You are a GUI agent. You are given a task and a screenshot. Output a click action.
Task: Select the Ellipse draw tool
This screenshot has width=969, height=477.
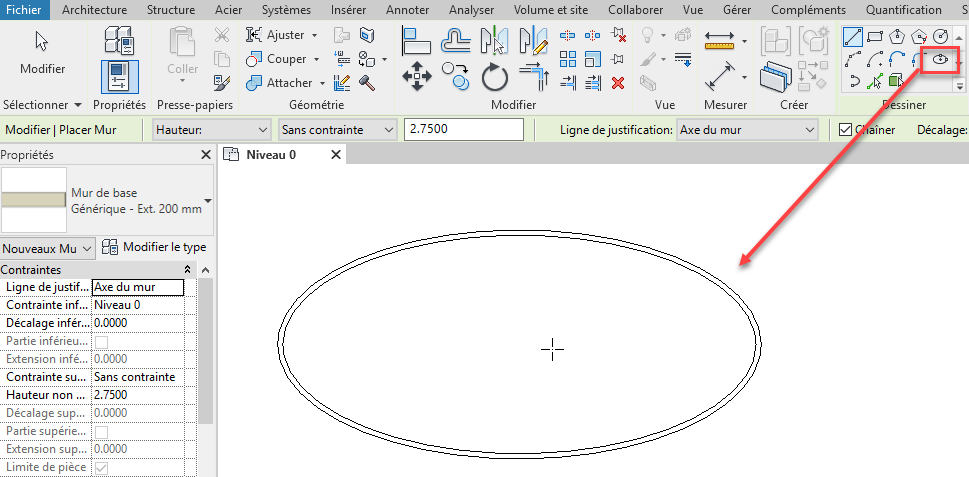pos(939,60)
